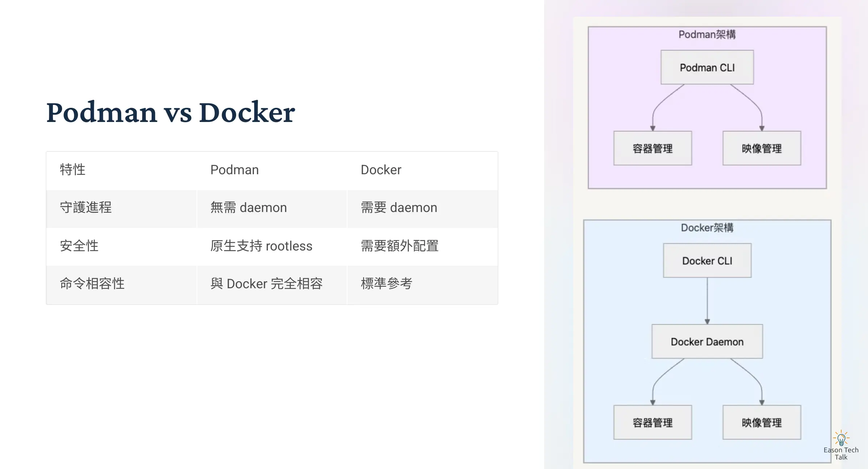Click the 特性 table header
The width and height of the screenshot is (868, 469).
pos(72,170)
